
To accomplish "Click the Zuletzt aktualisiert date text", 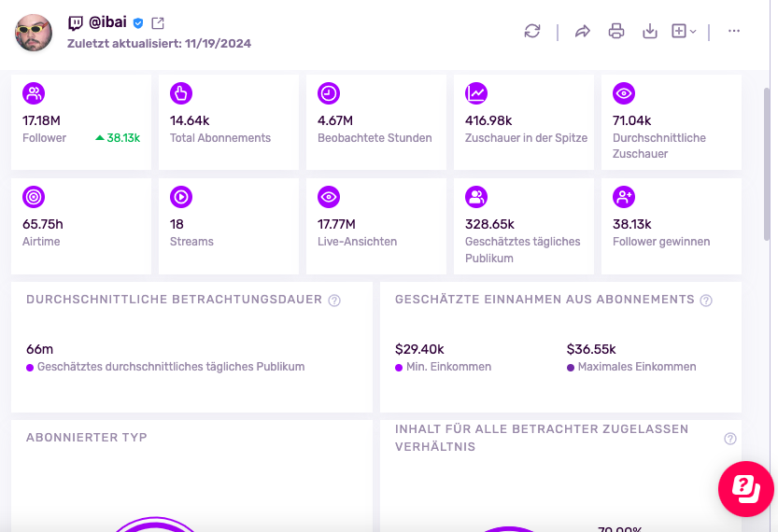I will tap(159, 44).
